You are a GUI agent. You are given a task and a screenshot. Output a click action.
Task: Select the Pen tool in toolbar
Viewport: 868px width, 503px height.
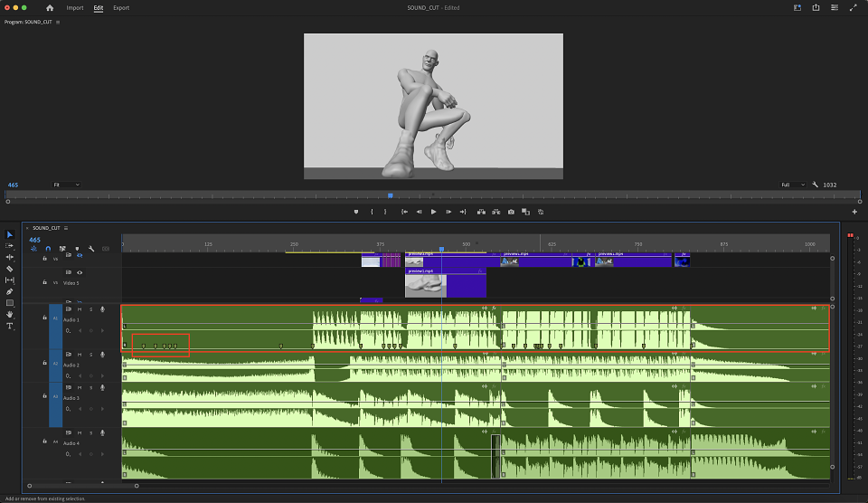tap(9, 291)
